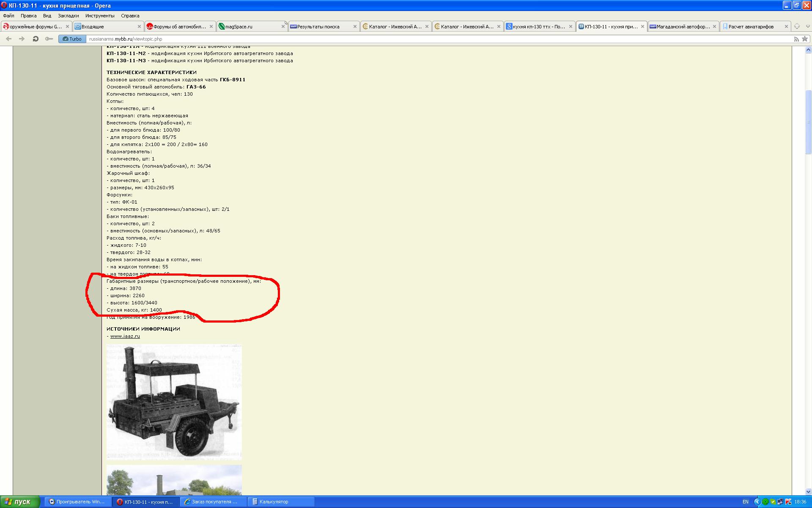Switch keyboard language EN indicator
The width and height of the screenshot is (812, 508).
(x=746, y=502)
